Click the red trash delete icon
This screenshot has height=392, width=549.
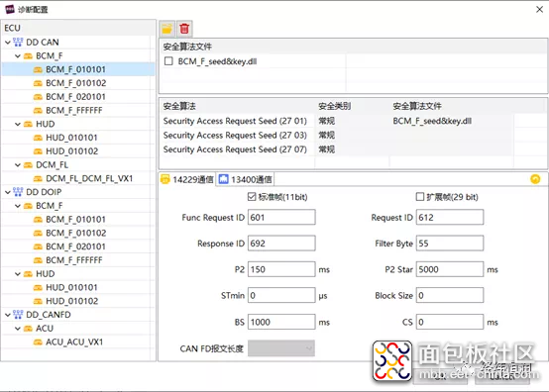click(184, 29)
